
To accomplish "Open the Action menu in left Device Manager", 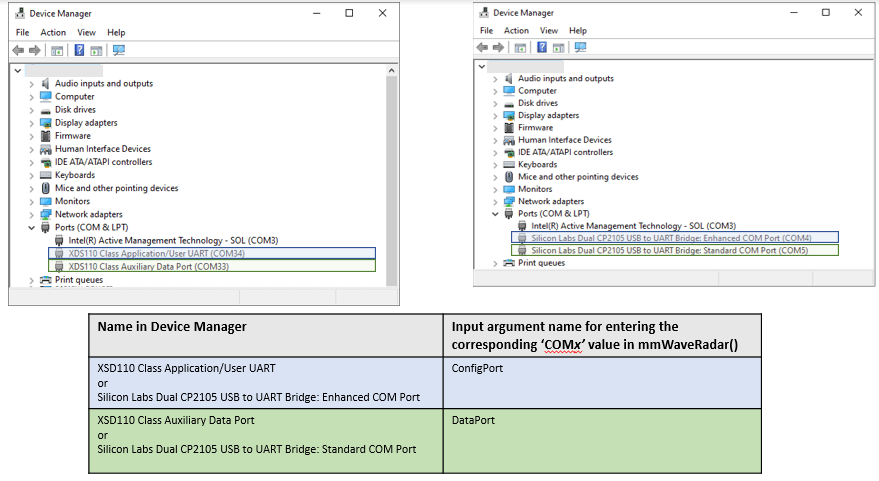I will click(53, 32).
